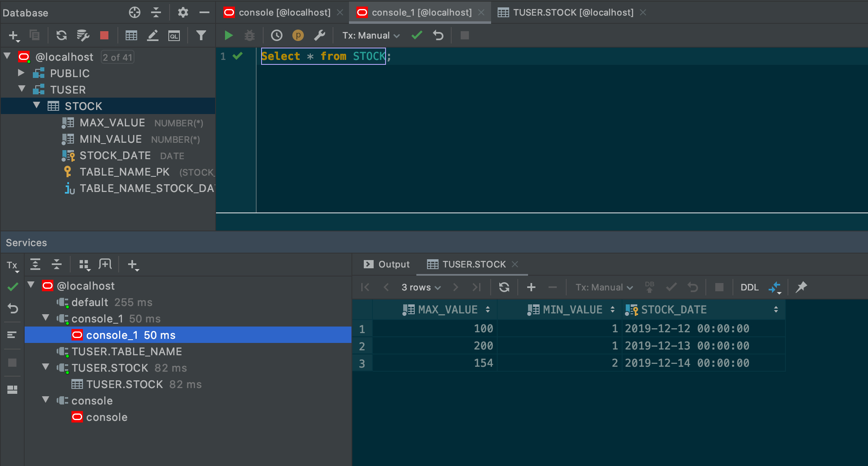
Task: Click Rollback icon in editor toolbar
Action: [x=438, y=36]
